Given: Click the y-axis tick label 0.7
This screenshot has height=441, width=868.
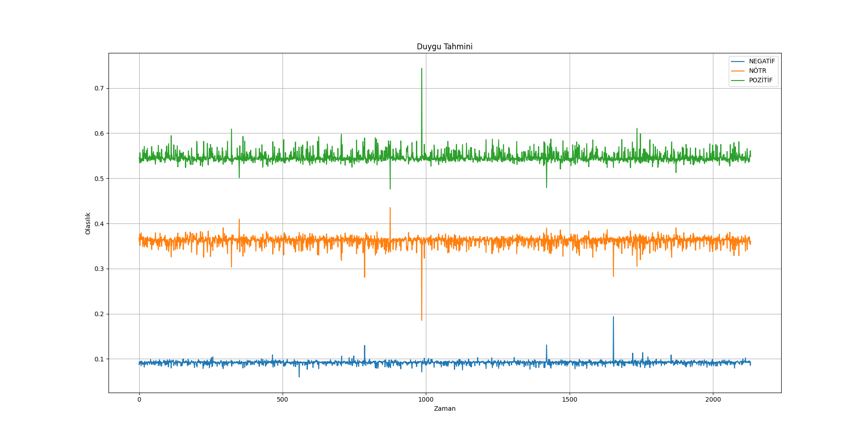Looking at the screenshot, I should 99,89.
